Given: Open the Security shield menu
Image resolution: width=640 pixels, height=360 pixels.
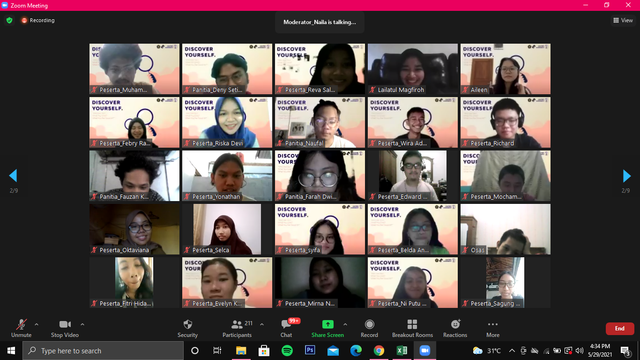Looking at the screenshot, I should pyautogui.click(x=188, y=328).
